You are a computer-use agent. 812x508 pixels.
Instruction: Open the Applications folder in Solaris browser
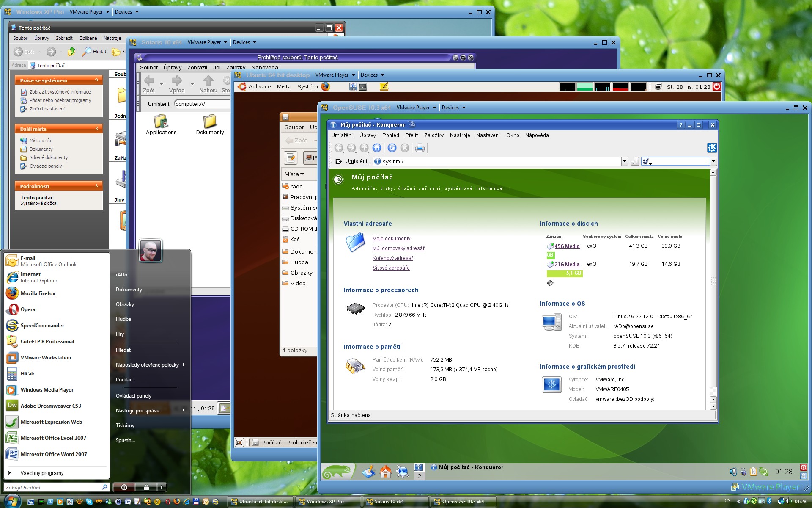click(x=161, y=125)
